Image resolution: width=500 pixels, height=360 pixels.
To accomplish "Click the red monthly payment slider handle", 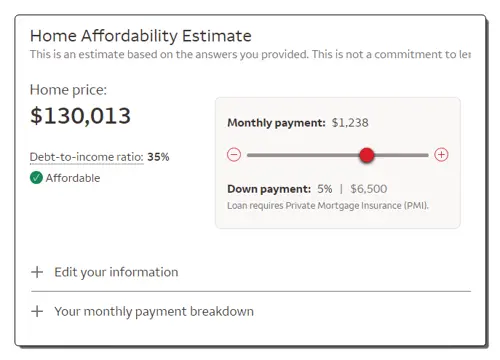I will pyautogui.click(x=367, y=155).
